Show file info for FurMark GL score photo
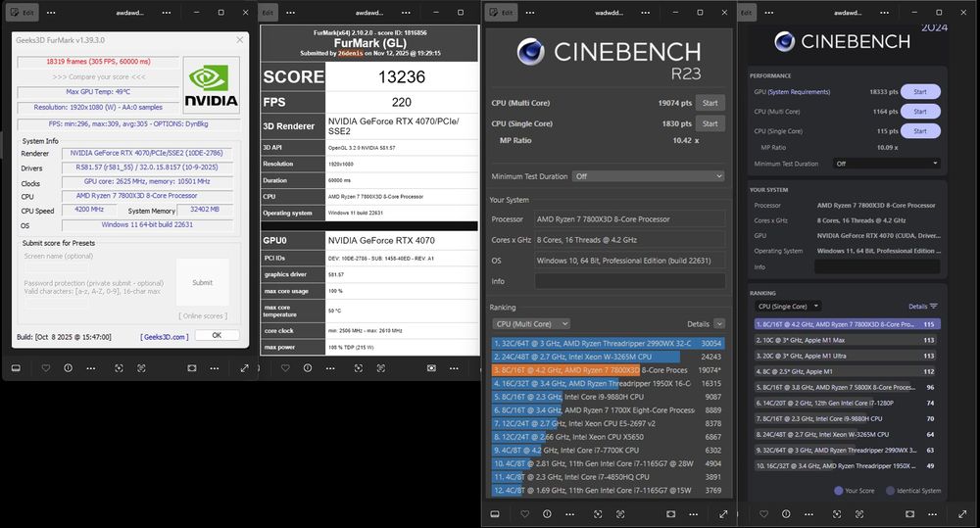This screenshot has height=528, width=980. coord(308,368)
